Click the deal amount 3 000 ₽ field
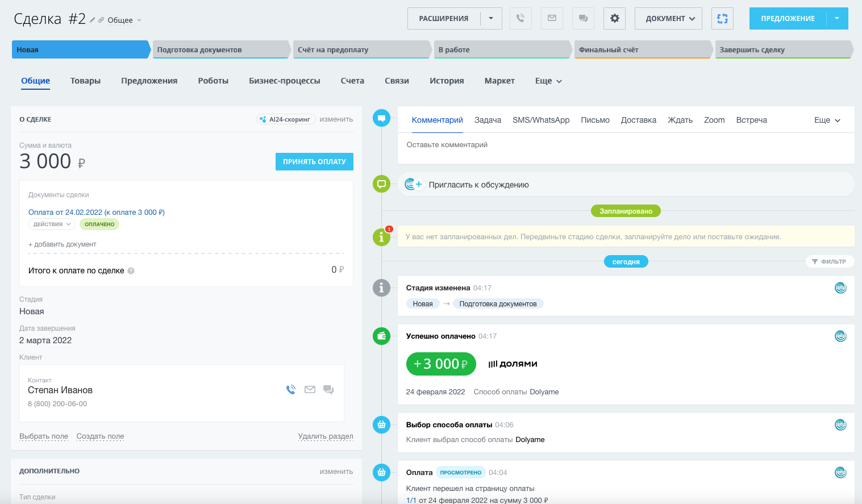Screen dimensions: 862x504 click(52, 161)
